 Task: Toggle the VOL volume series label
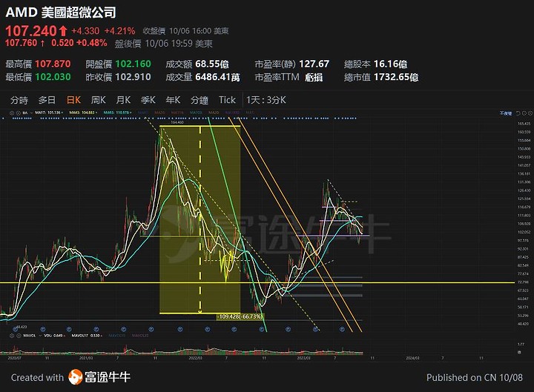[53, 336]
